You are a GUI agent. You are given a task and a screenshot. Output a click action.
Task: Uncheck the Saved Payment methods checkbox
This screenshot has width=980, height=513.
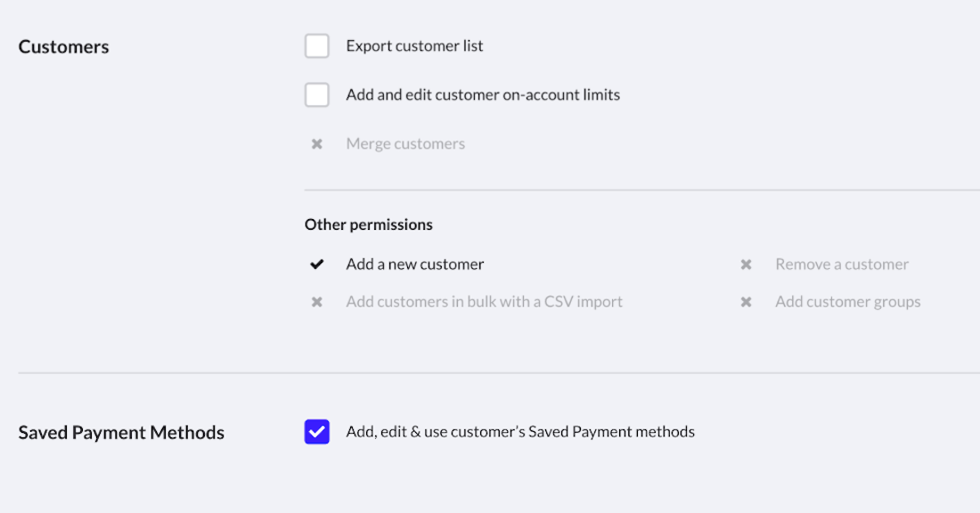[317, 432]
